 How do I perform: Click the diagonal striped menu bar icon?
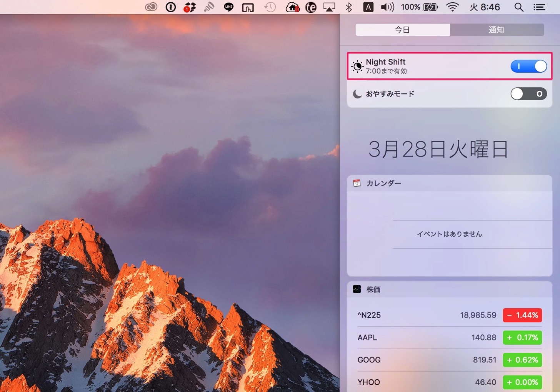(209, 7)
